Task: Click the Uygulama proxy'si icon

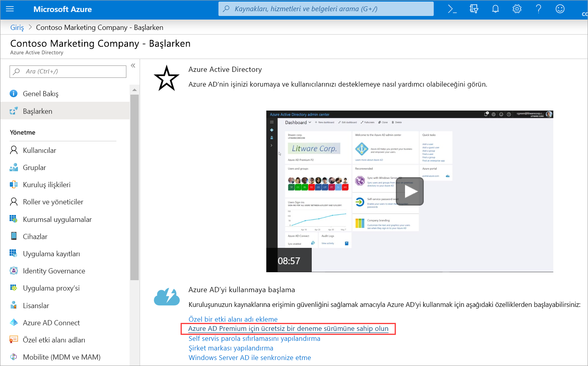Action: point(14,288)
